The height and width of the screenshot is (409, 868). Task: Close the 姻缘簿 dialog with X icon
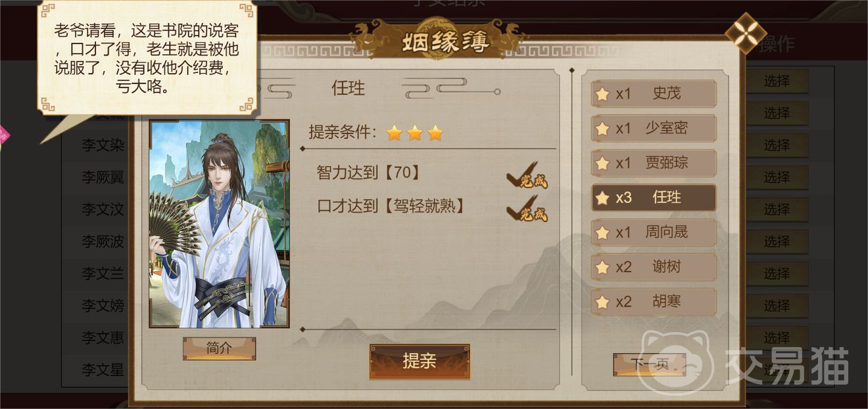[746, 34]
